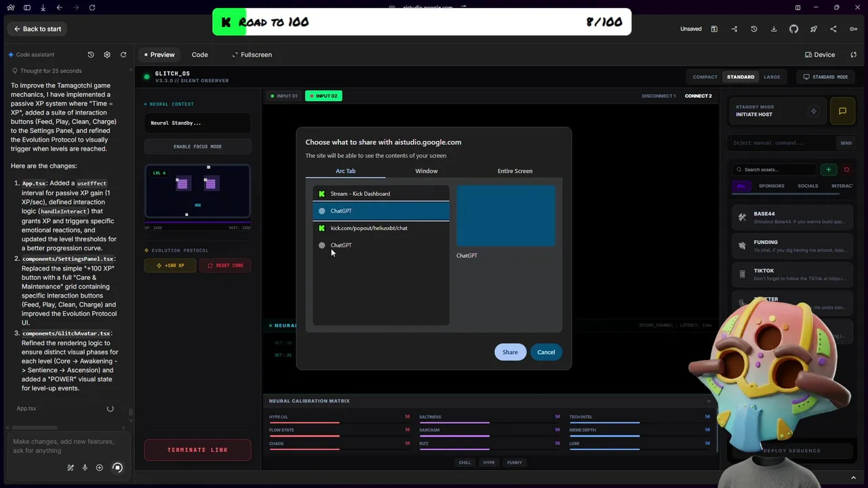
Task: Collapse Neural Calibration Matrix panel
Action: 709,401
